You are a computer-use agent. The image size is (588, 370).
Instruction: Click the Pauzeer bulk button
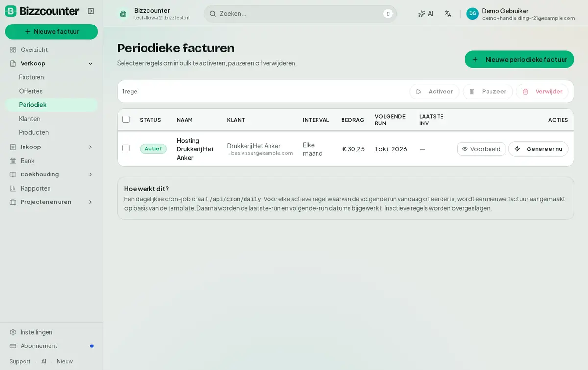pos(488,92)
